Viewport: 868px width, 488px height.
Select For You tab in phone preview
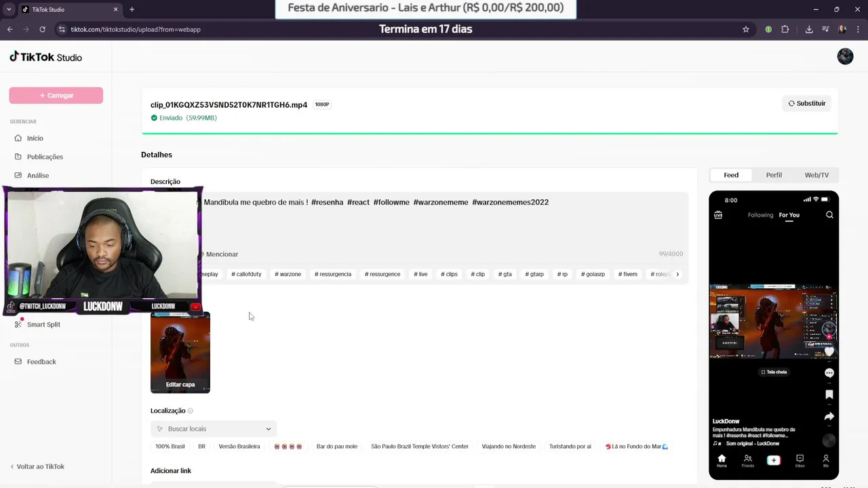pyautogui.click(x=789, y=215)
